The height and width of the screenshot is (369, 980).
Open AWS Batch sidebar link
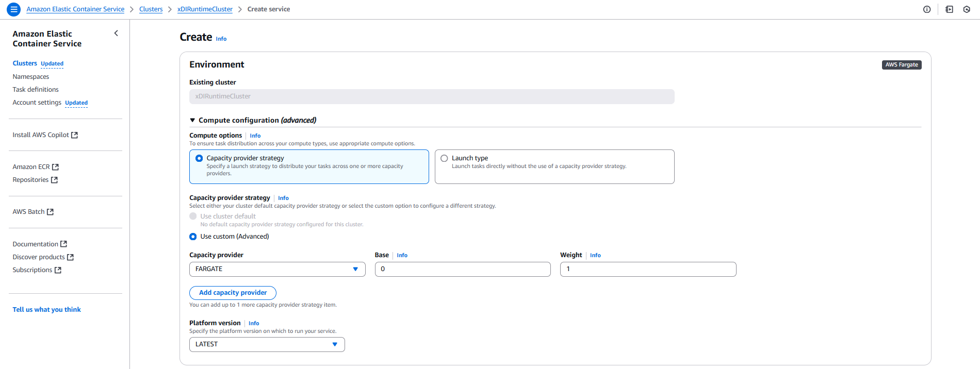click(28, 212)
